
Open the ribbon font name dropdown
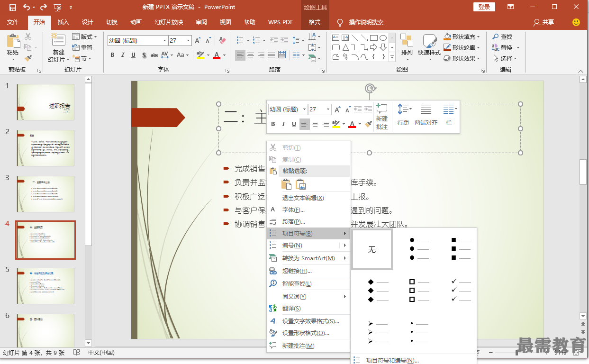point(164,41)
